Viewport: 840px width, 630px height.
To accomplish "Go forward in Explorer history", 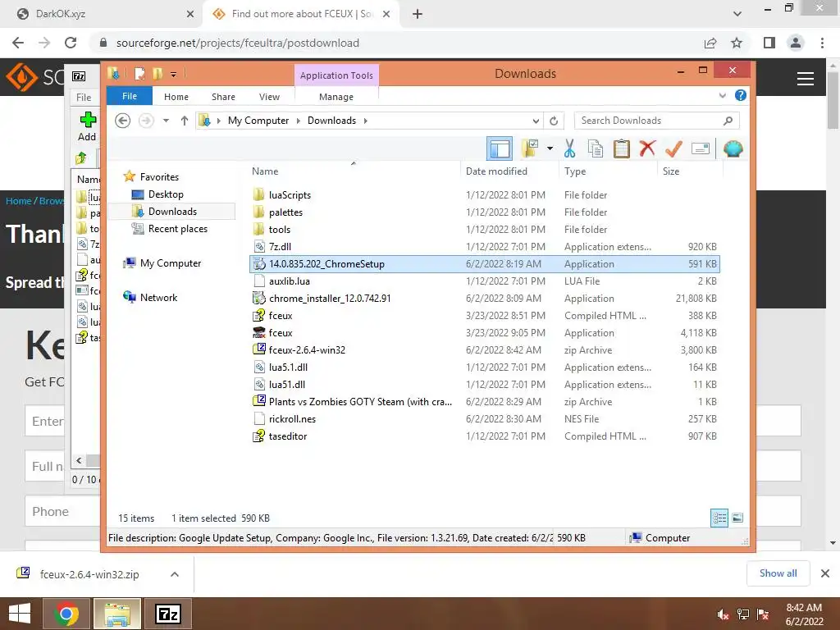I will tap(146, 121).
